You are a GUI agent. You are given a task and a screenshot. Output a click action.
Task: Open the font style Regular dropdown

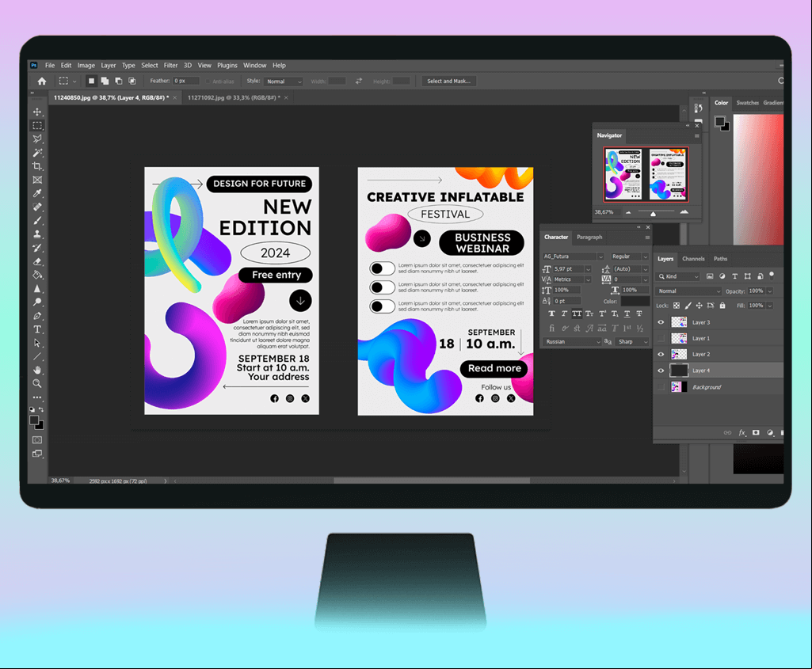(646, 257)
